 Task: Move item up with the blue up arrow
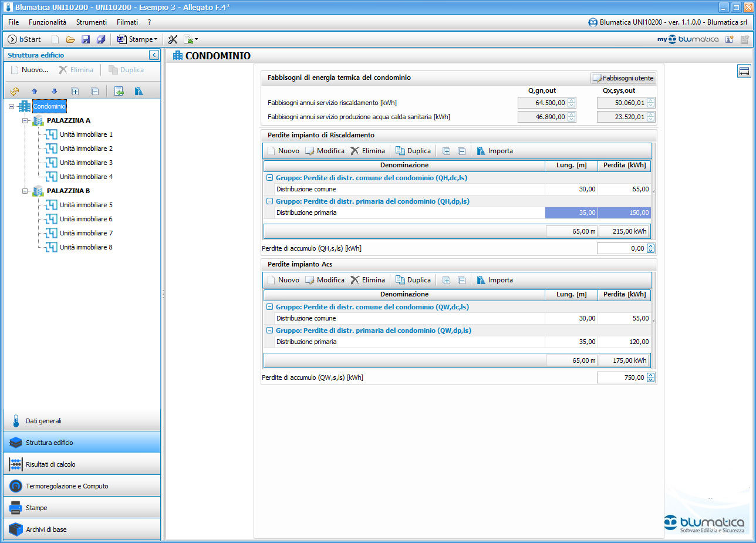[35, 91]
